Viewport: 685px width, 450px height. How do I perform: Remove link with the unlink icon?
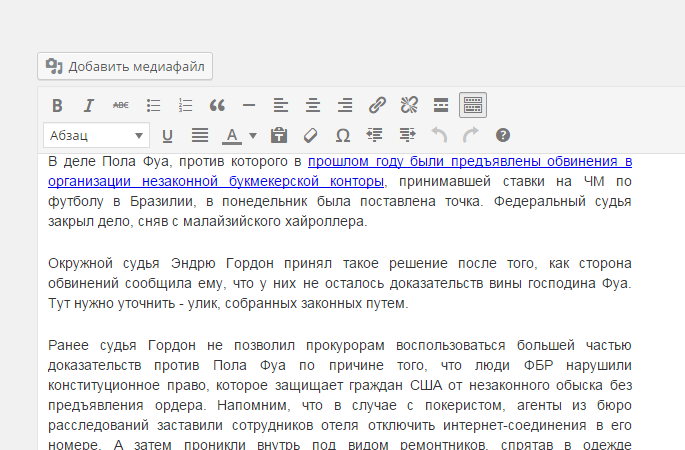[x=409, y=105]
